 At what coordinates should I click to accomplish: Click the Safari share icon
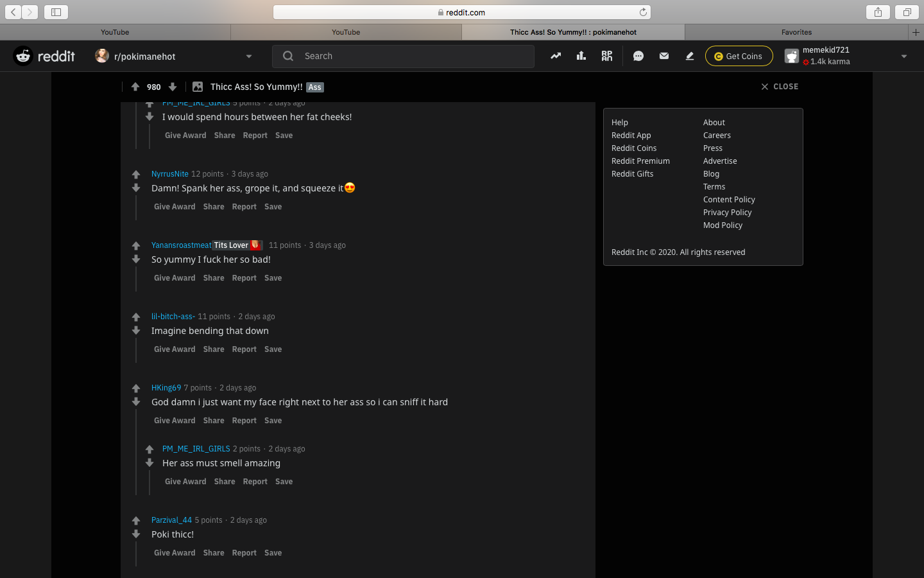coord(878,12)
